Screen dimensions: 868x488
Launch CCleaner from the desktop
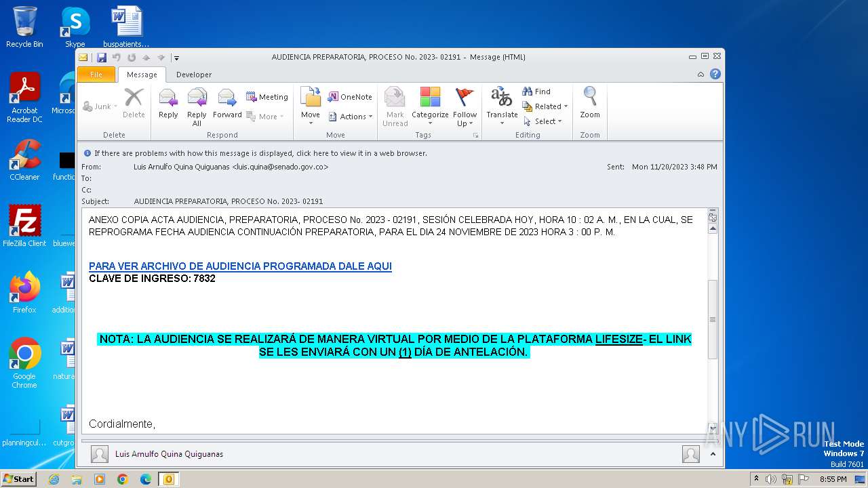pos(24,160)
